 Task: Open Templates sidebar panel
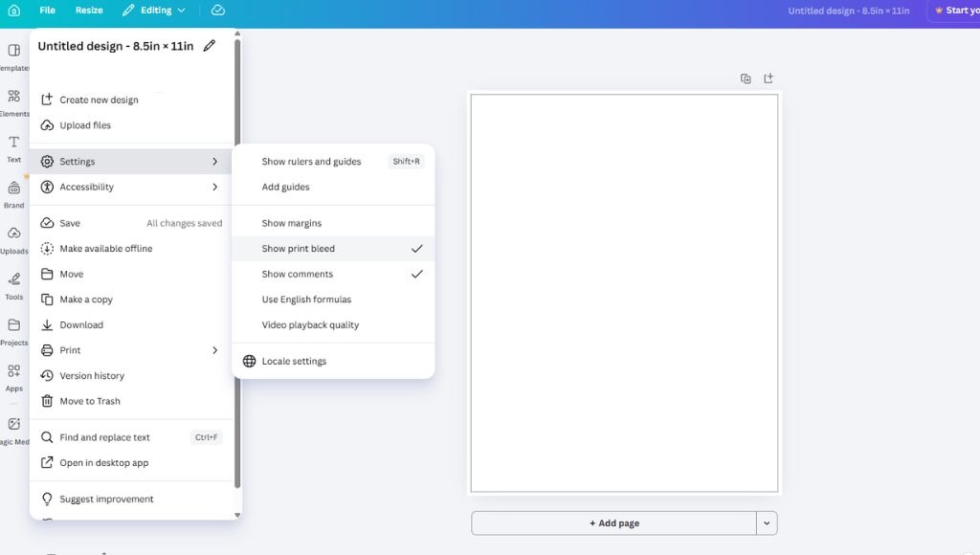[13, 56]
